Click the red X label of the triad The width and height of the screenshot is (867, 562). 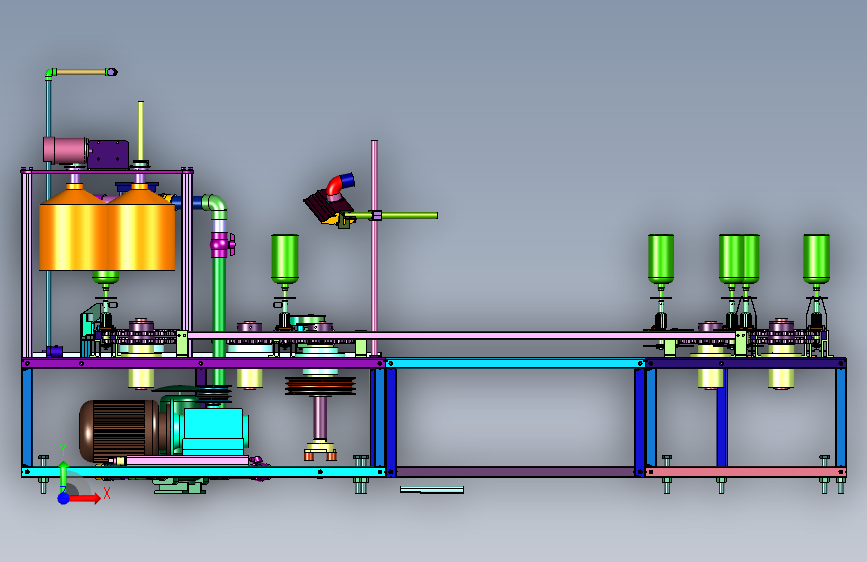tap(107, 493)
